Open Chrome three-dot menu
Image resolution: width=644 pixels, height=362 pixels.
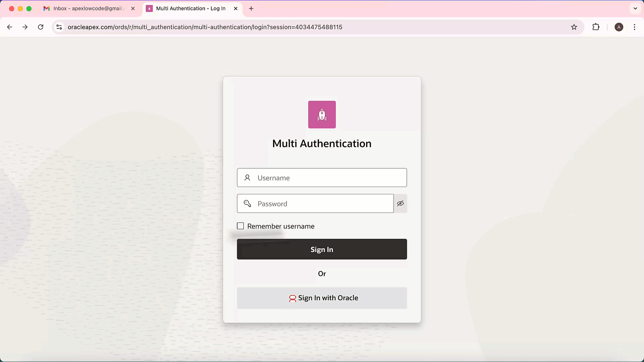point(634,27)
